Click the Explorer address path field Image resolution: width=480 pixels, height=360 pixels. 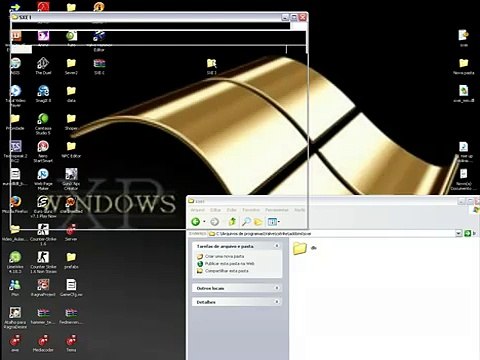pyautogui.click(x=332, y=234)
